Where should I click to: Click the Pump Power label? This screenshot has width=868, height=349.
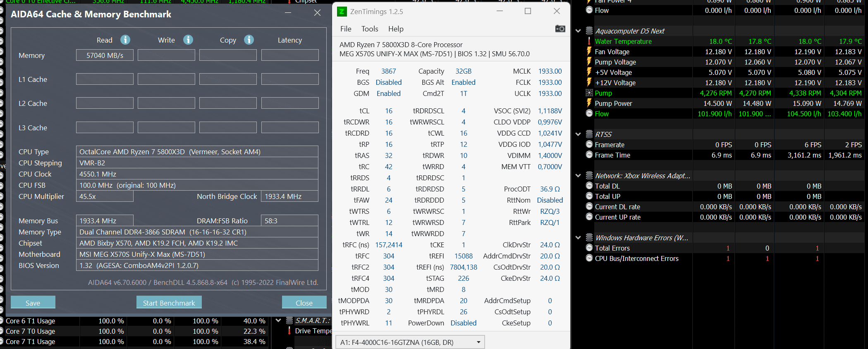613,103
